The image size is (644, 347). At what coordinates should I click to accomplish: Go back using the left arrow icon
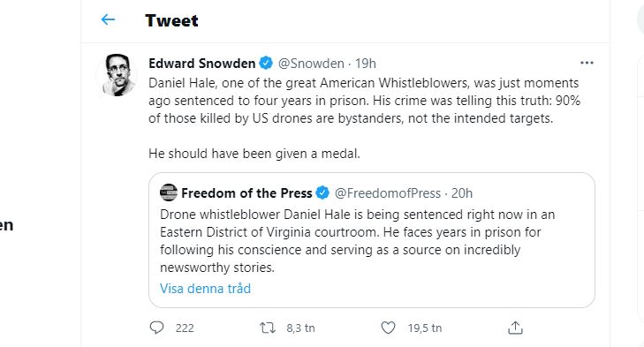108,19
